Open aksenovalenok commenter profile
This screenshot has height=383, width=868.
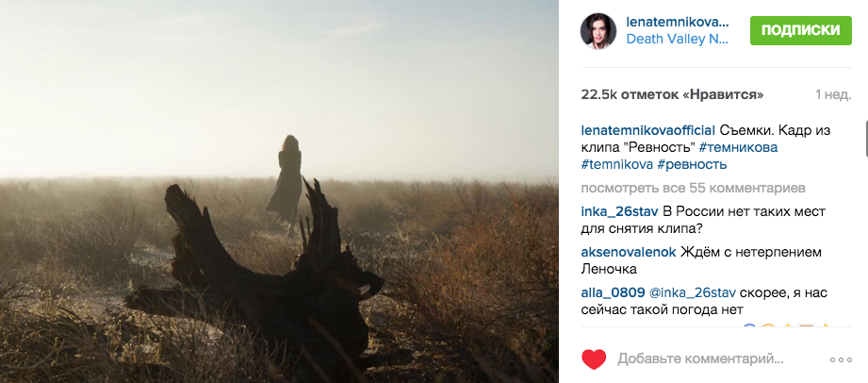click(x=629, y=252)
